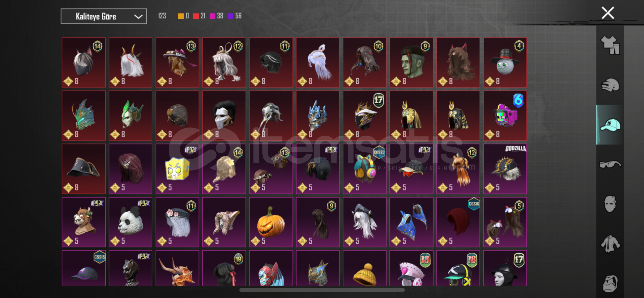
Task: Open the glasses category icon
Action: (610, 164)
